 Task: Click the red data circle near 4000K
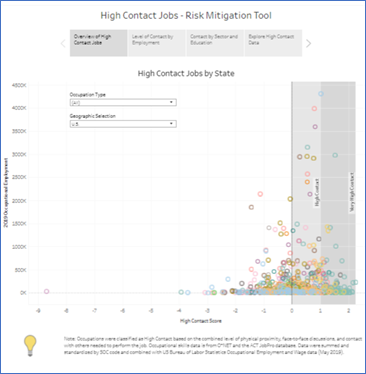tap(314, 108)
